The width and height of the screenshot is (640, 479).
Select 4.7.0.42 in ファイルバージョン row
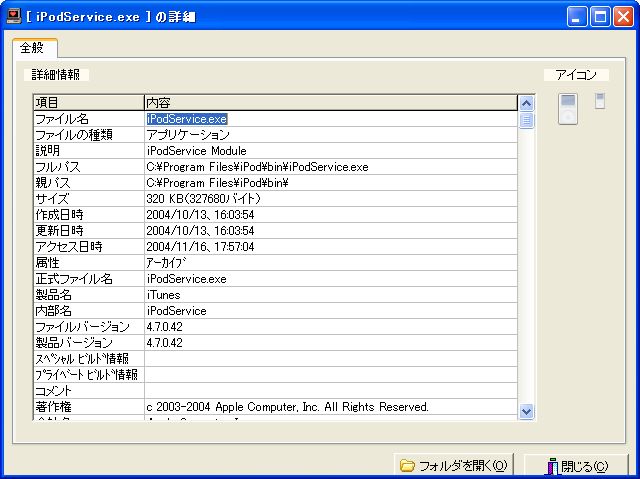164,326
